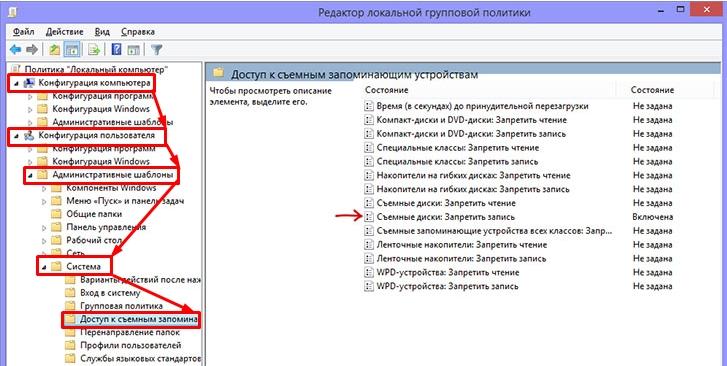The height and width of the screenshot is (366, 727).
Task: Open the Справка menu
Action: point(138,32)
